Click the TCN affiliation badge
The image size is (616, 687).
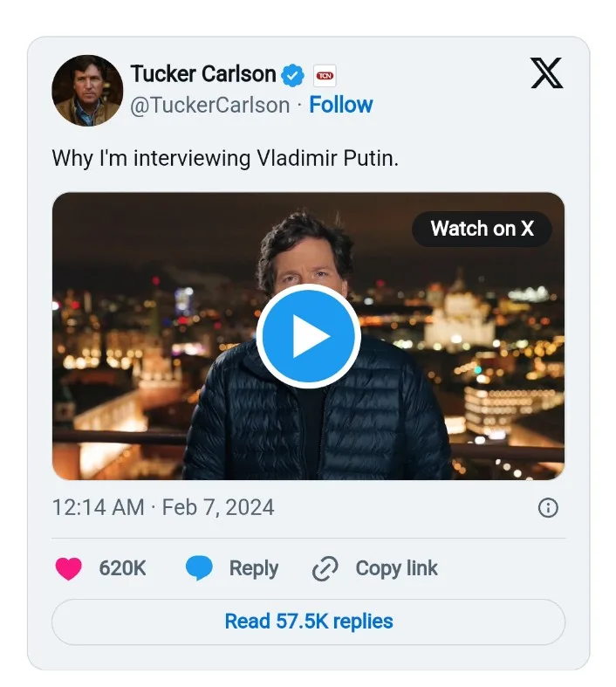click(325, 76)
